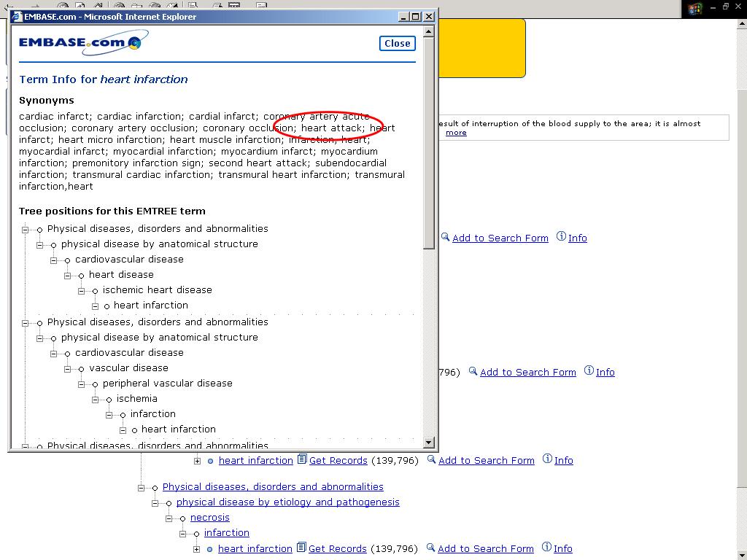Click the 'Synonyms' heading in popup
The image size is (747, 560).
click(47, 101)
